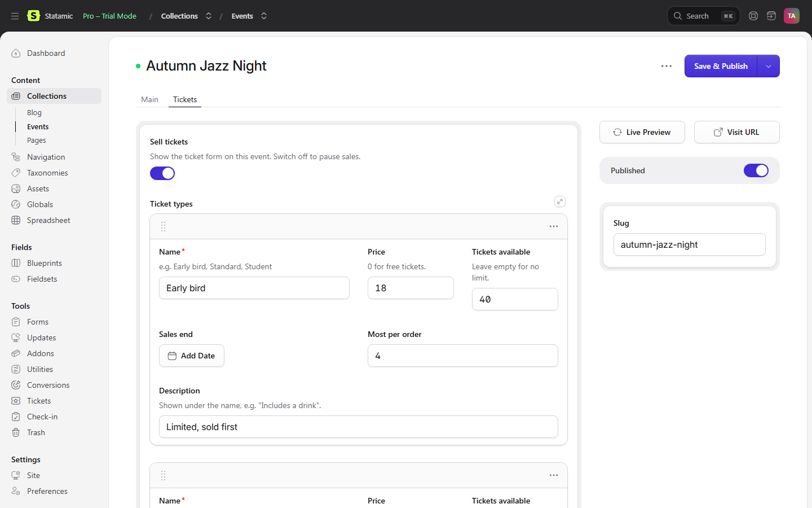
Task: Click the Globals globe icon
Action: pyautogui.click(x=16, y=204)
